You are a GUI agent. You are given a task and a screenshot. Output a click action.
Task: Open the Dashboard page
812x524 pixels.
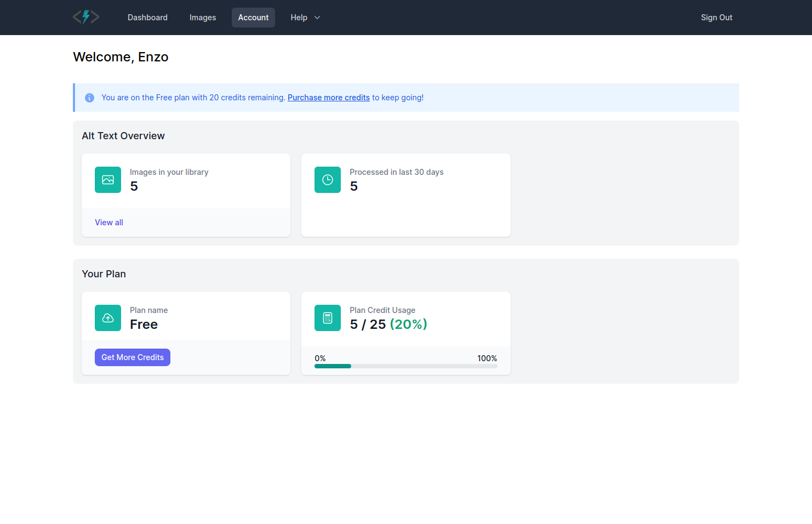147,18
